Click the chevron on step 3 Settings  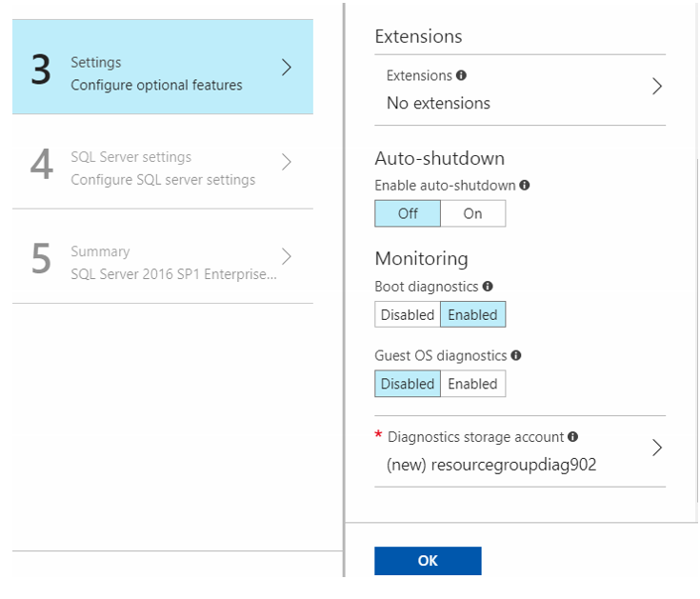point(287,68)
